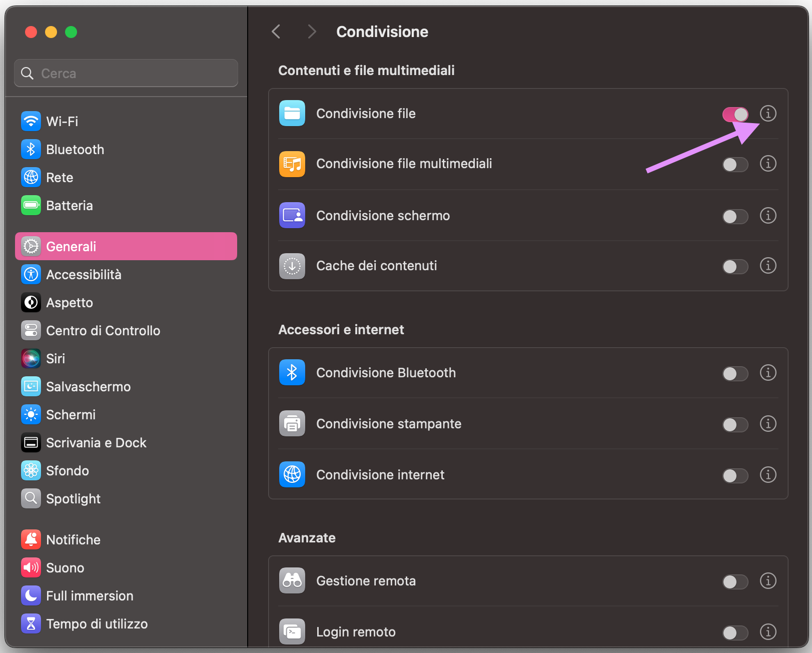Open info details for Condivisione stampante
The image size is (812, 653).
tap(768, 424)
